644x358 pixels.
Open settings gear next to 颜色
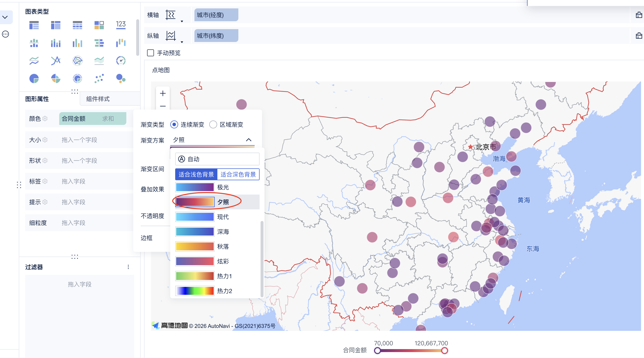click(45, 119)
